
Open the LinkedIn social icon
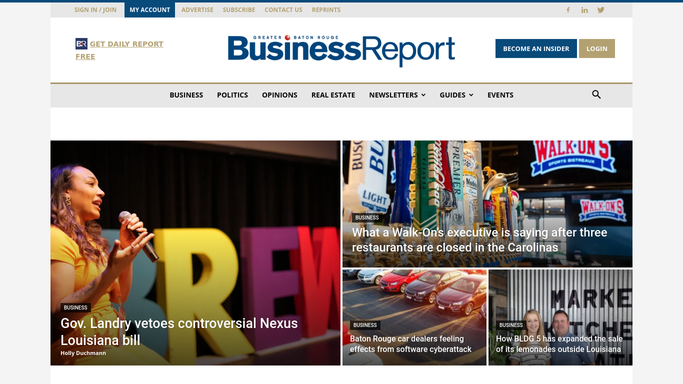pos(584,10)
